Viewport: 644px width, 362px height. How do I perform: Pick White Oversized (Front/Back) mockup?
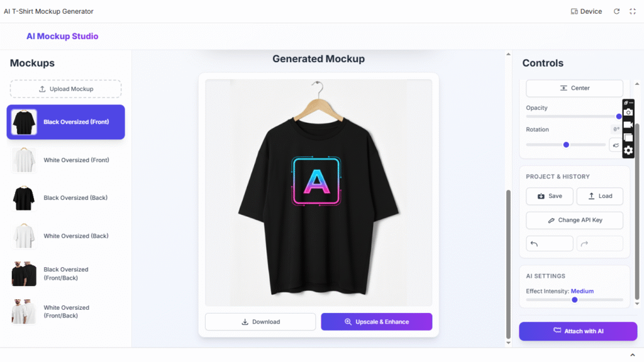(65, 312)
